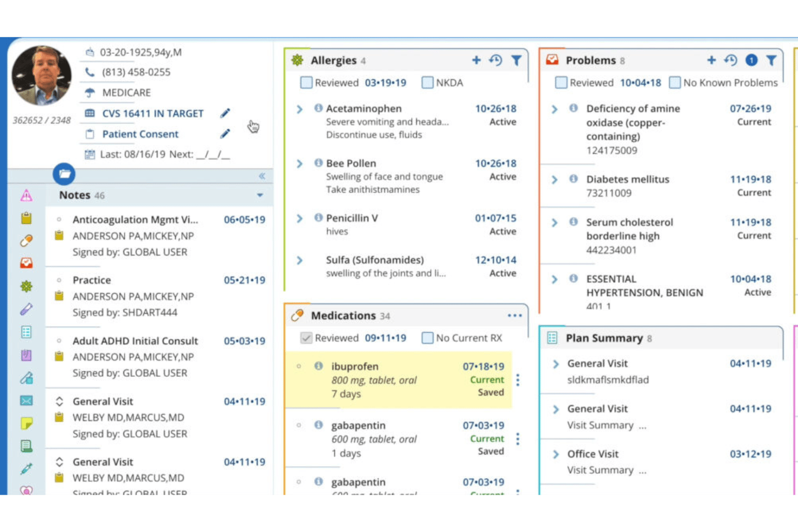Screen dimensions: 798x532
Task: Click the purple pen sidebar icon
Action: tap(26, 309)
